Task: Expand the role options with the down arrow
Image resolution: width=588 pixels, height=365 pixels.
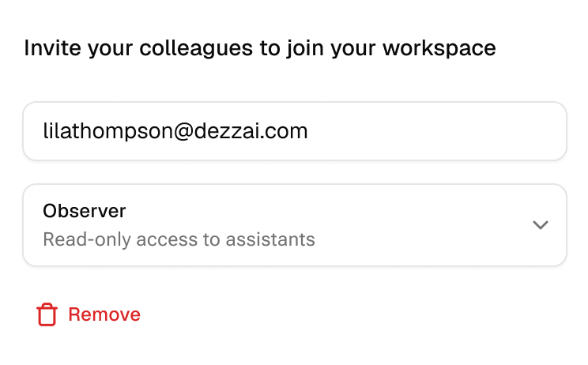Action: 540,225
